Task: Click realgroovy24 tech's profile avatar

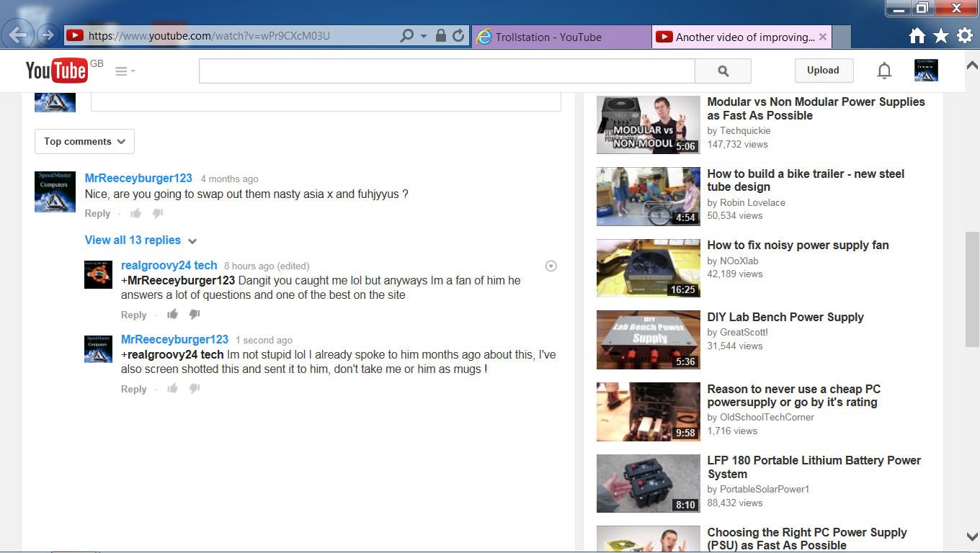Action: (x=99, y=274)
